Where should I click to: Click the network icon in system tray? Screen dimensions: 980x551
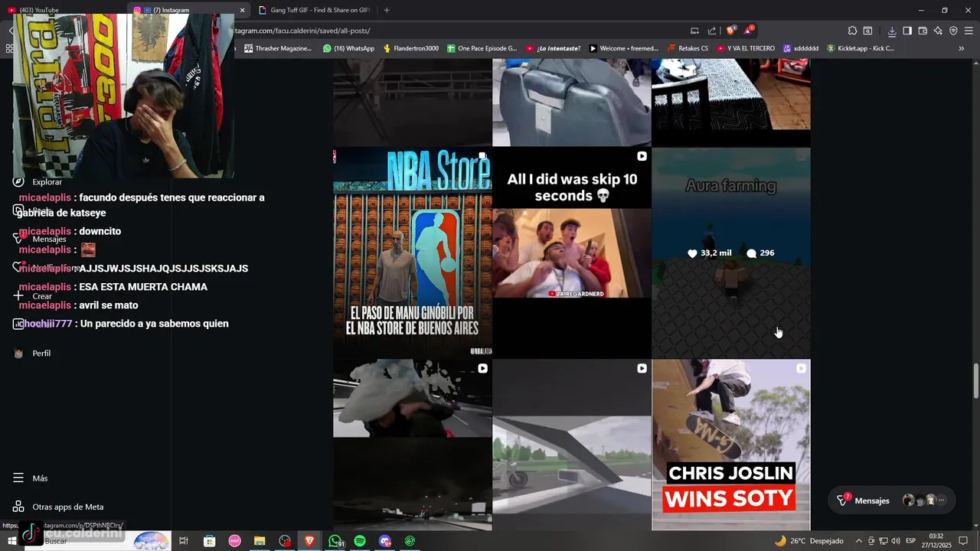pos(883,541)
